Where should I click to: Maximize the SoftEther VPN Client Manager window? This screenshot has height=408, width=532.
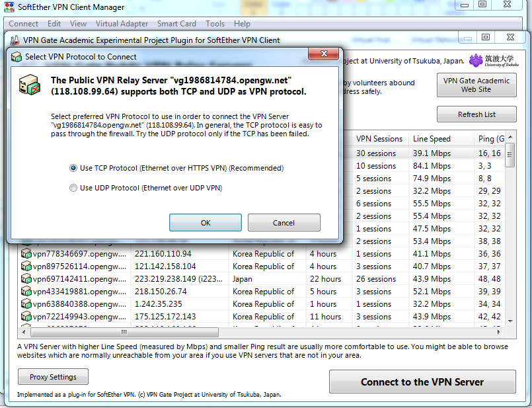pyautogui.click(x=482, y=5)
